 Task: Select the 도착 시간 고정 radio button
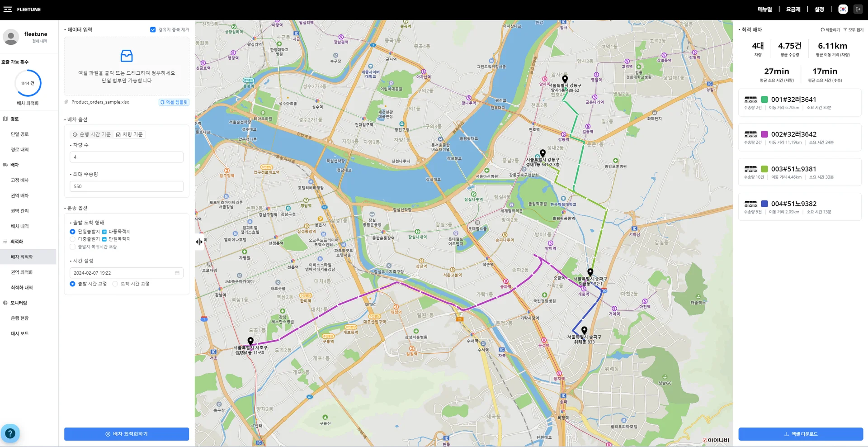115,284
